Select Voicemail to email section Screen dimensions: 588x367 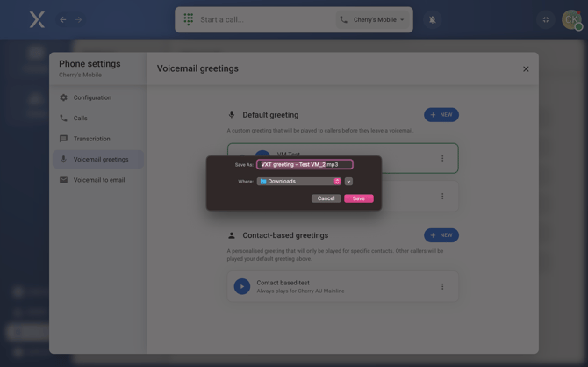98,180
